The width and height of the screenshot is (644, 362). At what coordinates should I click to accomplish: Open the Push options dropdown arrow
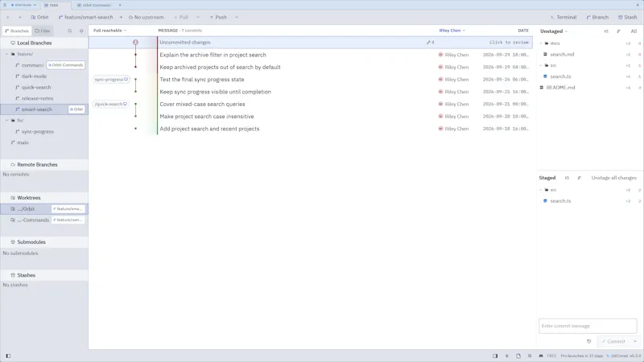(237, 17)
